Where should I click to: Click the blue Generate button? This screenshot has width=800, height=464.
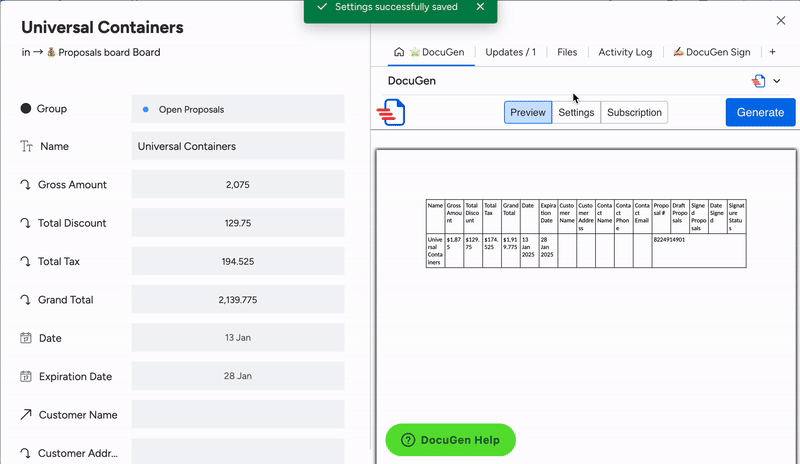point(760,112)
